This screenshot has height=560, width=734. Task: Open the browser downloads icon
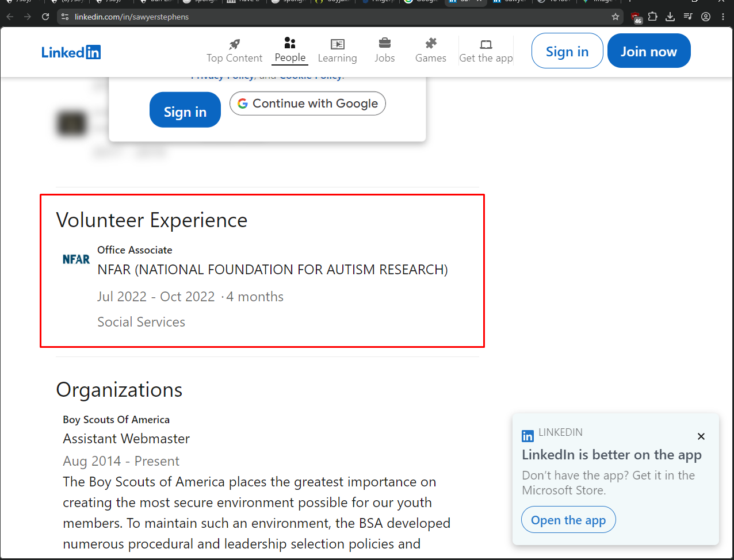[x=670, y=17]
